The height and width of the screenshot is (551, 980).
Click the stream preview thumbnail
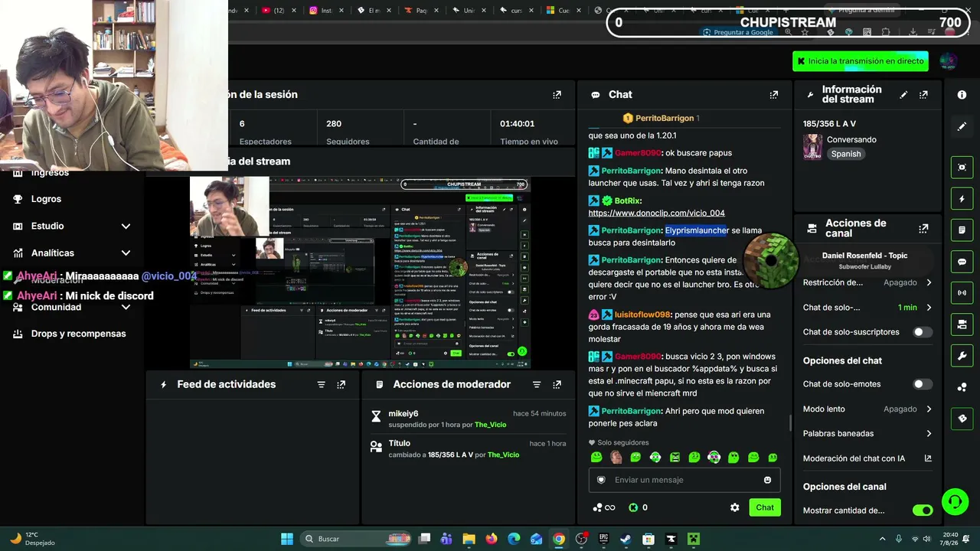(x=360, y=272)
